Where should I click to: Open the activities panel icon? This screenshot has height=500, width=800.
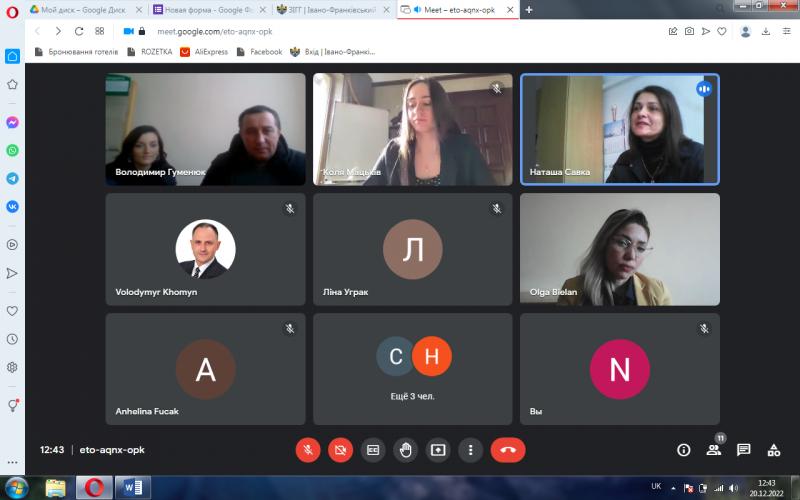(x=773, y=450)
